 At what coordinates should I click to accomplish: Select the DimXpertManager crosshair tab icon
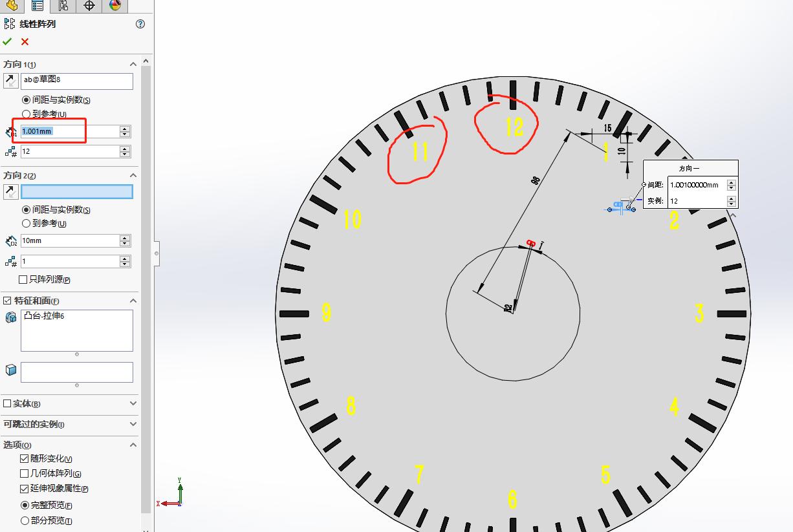point(89,6)
